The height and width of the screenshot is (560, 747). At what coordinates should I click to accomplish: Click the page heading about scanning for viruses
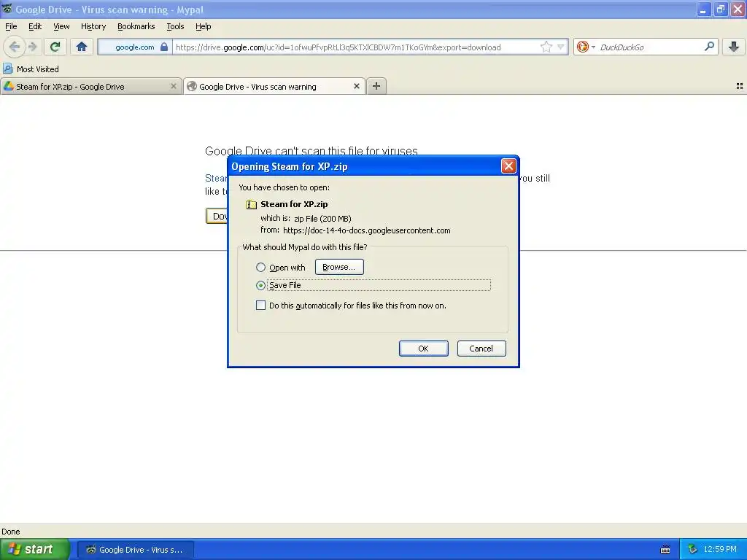[x=311, y=150]
